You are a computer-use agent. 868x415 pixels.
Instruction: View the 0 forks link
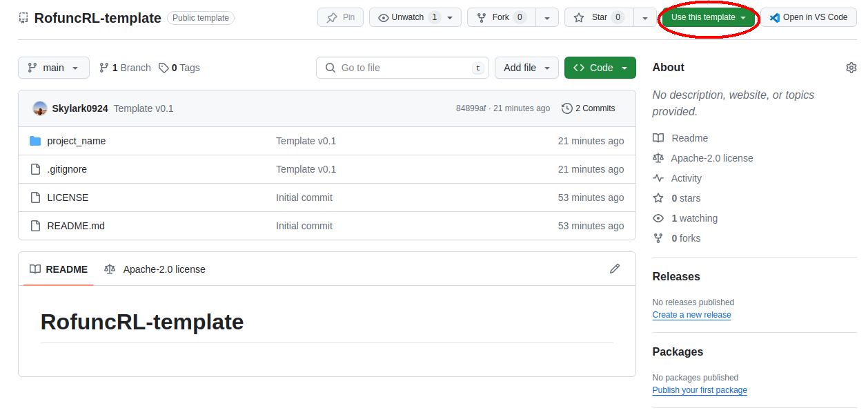(677, 238)
